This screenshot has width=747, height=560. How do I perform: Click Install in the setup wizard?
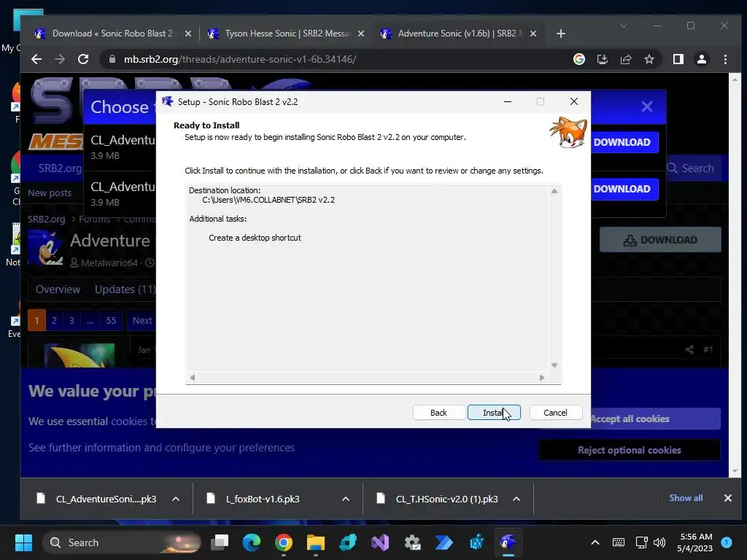[x=494, y=413]
